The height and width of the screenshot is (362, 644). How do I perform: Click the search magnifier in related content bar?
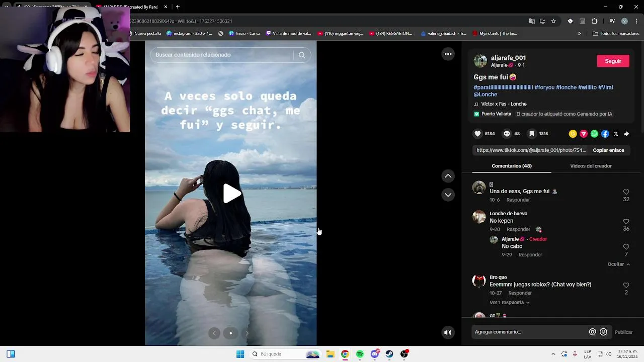click(302, 55)
